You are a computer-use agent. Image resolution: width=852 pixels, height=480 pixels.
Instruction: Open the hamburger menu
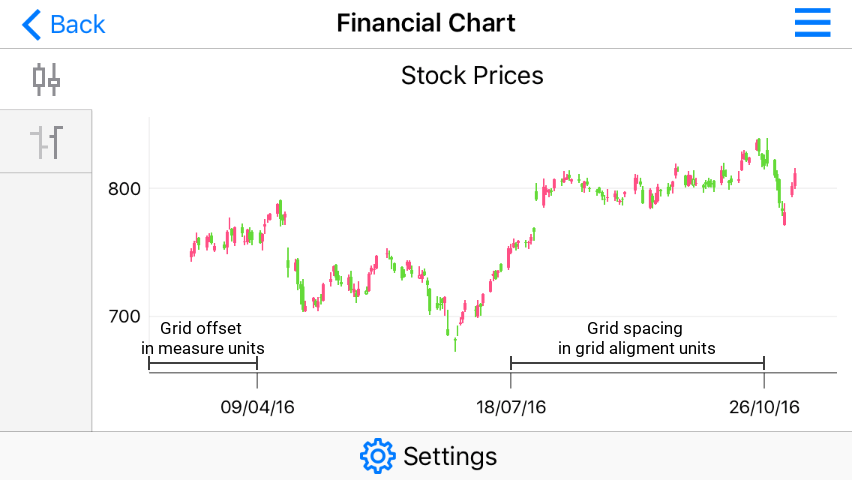coord(812,23)
